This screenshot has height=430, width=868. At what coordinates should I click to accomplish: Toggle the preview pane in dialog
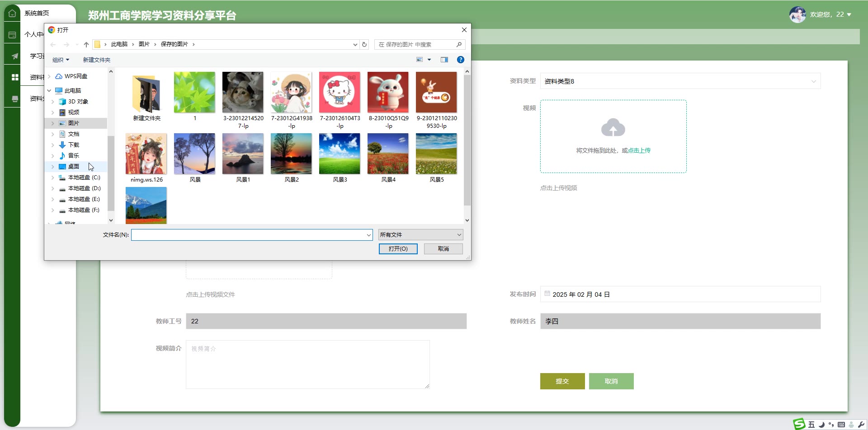click(x=444, y=60)
